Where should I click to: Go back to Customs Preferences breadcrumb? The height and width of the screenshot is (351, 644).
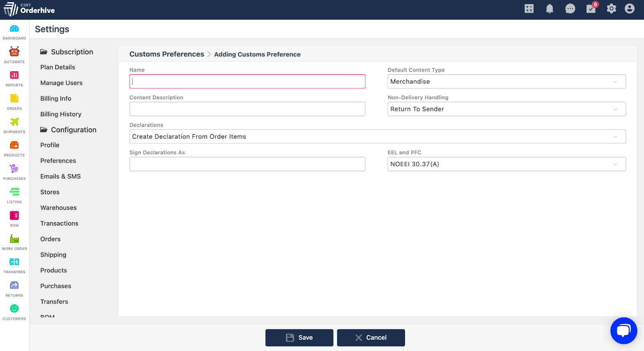(x=167, y=54)
